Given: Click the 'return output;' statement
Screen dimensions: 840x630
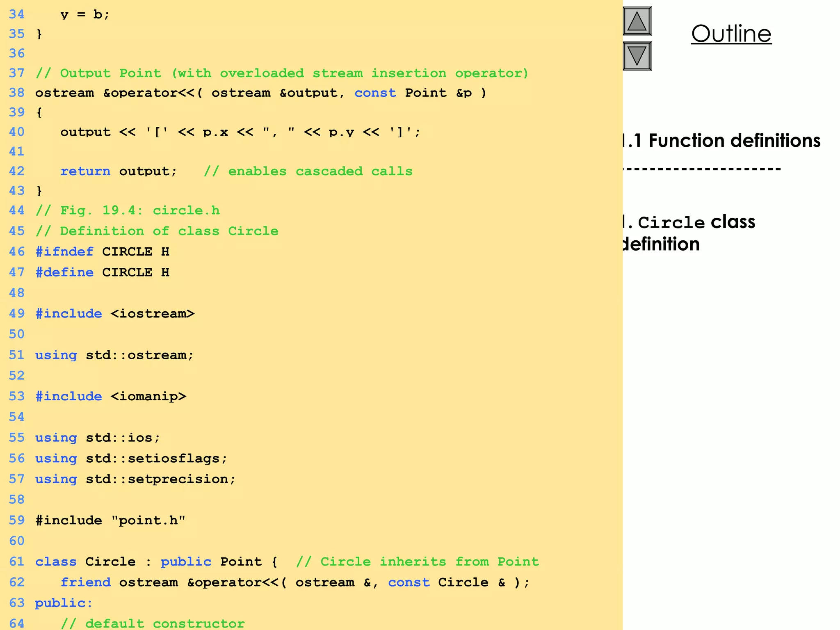Looking at the screenshot, I should pos(119,171).
